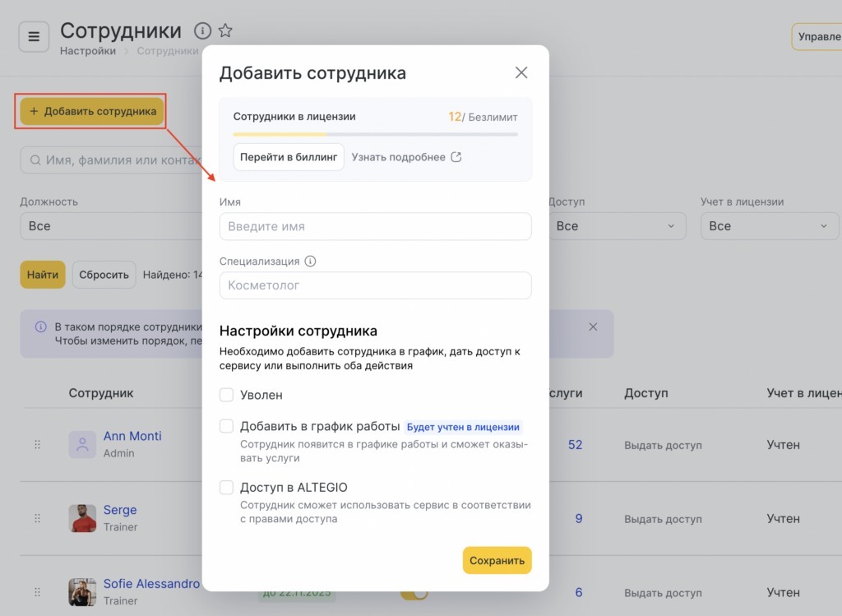The width and height of the screenshot is (842, 616).
Task: Expand the Доступ filter dropdown
Action: point(617,226)
